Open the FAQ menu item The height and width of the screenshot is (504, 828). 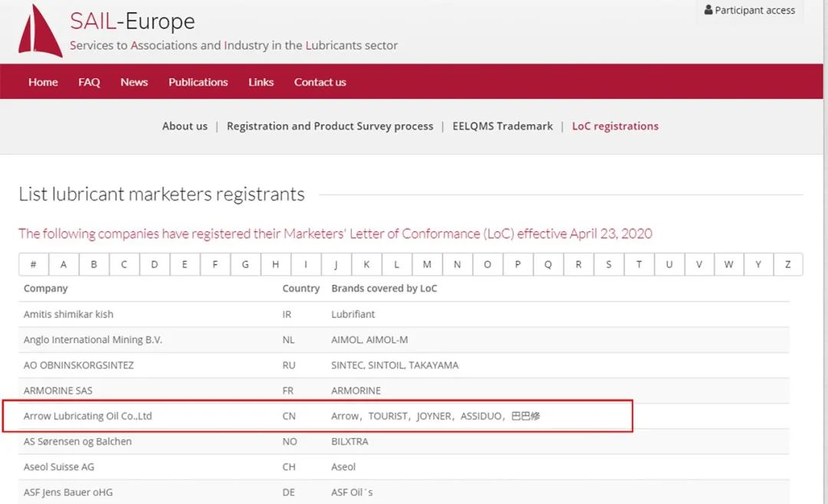coord(89,82)
